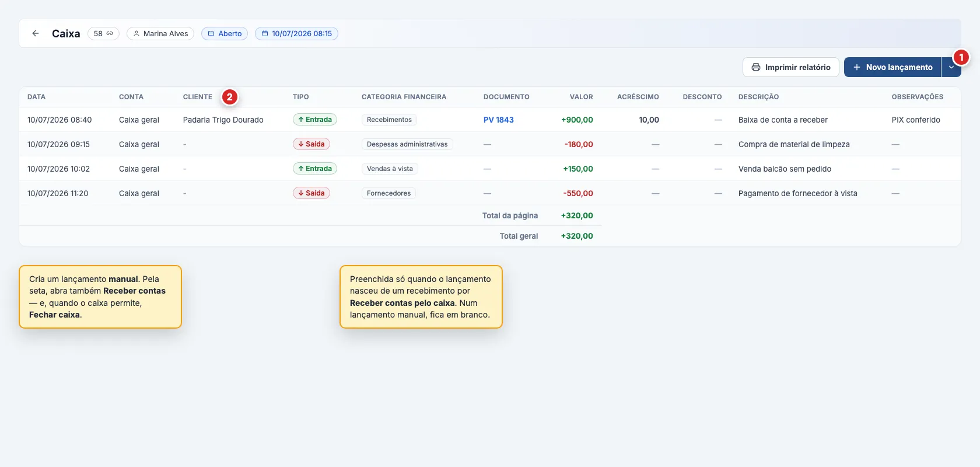Click the acréscimo value 10,00
The width and height of the screenshot is (980, 467).
tap(649, 120)
